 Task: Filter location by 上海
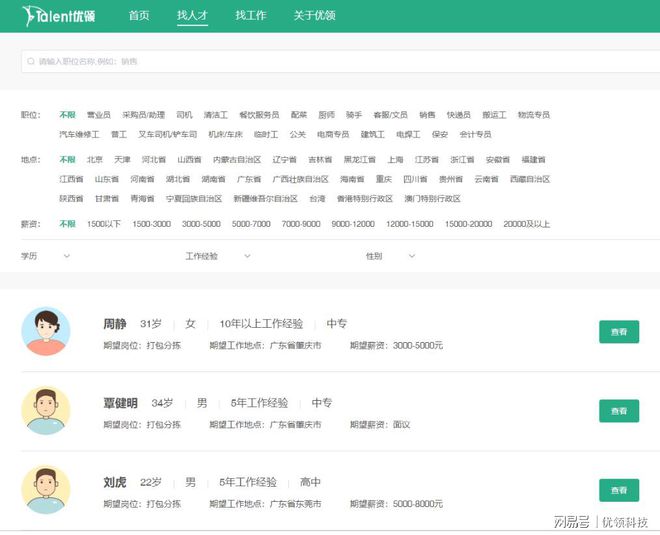(x=395, y=160)
